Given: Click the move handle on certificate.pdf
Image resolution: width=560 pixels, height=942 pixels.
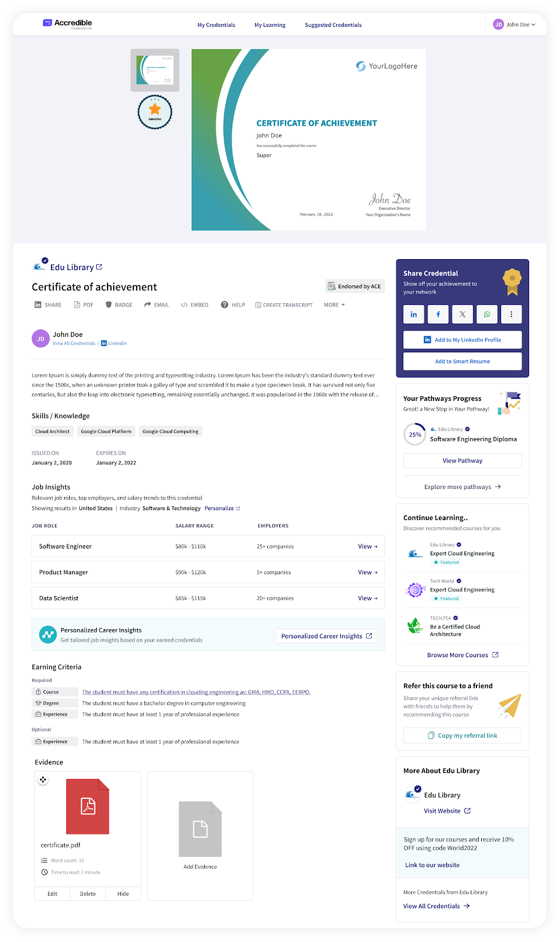Looking at the screenshot, I should coord(43,780).
